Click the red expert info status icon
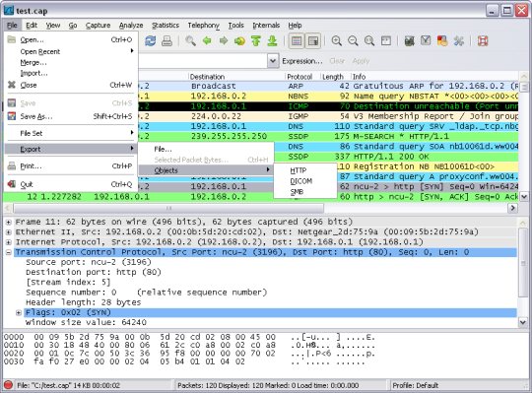Viewport: 532px width, 393px height. [x=8, y=385]
